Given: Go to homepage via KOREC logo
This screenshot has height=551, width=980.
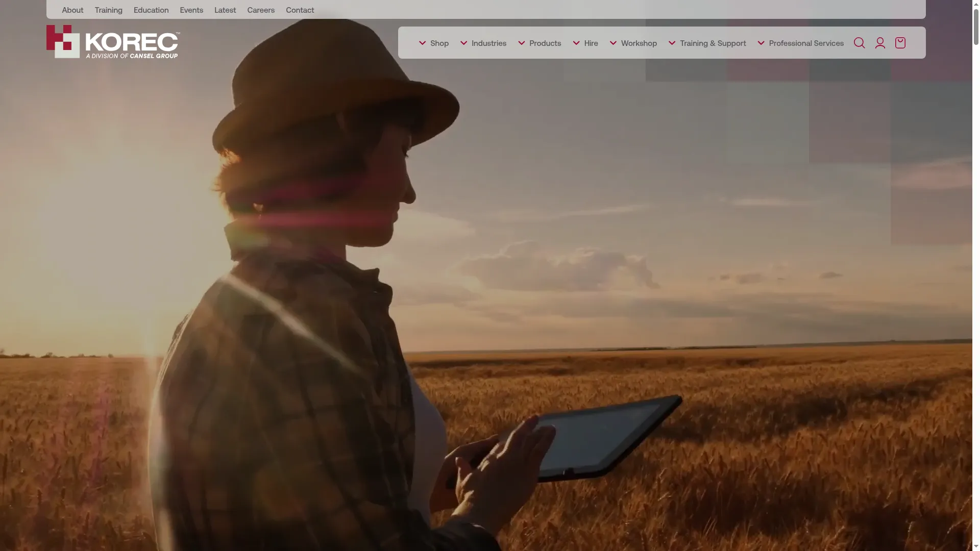Looking at the screenshot, I should pyautogui.click(x=113, y=42).
